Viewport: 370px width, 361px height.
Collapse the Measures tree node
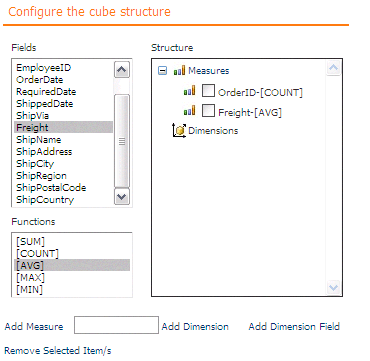162,71
